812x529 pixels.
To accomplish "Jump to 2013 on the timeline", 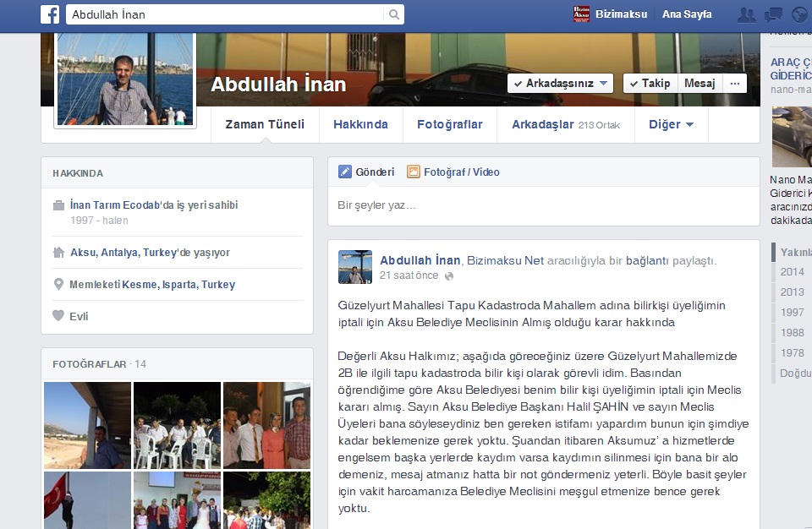I will pos(792,292).
